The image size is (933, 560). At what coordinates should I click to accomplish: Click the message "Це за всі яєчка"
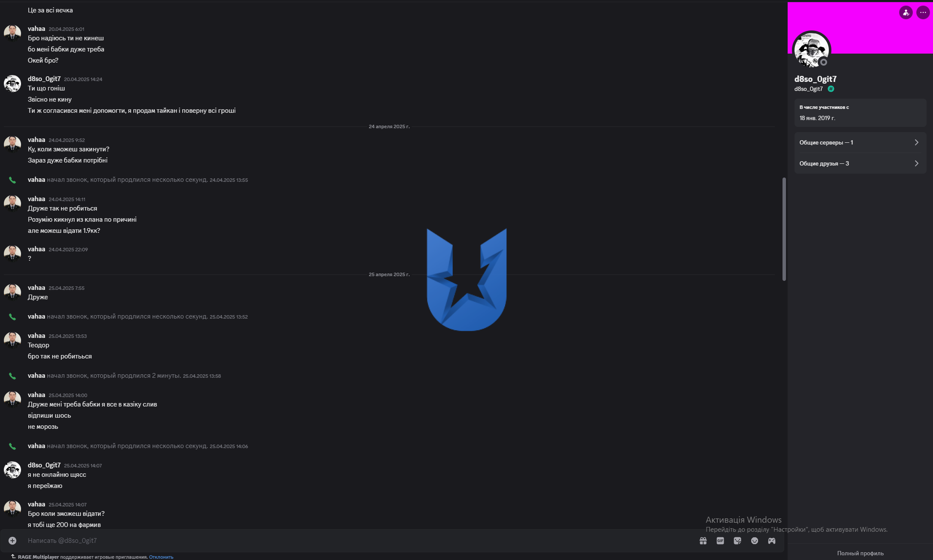pyautogui.click(x=50, y=10)
